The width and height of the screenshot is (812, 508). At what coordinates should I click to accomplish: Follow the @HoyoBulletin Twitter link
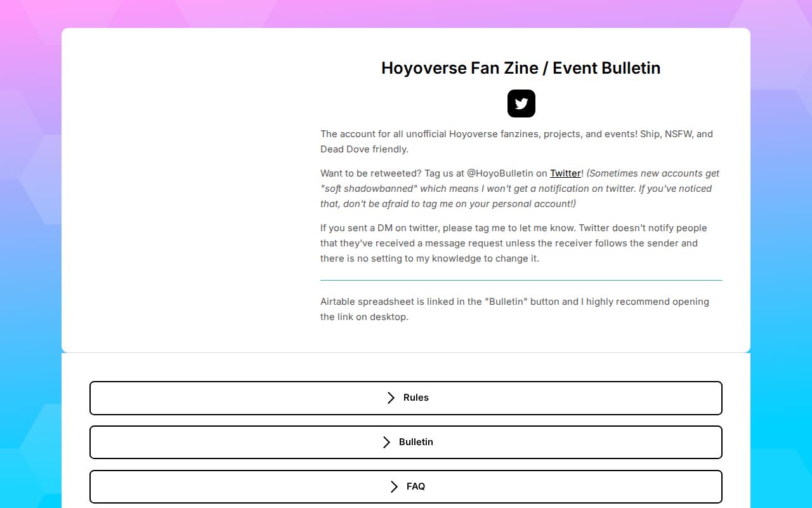[565, 173]
